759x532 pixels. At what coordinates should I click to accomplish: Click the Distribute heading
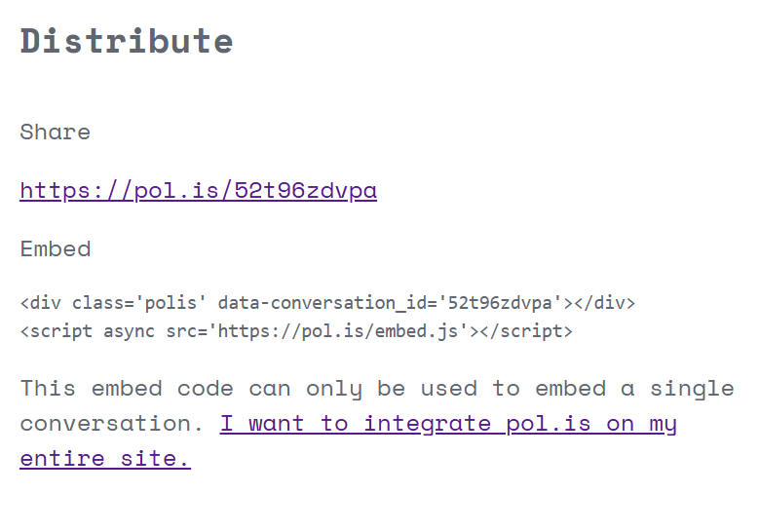pos(127,41)
